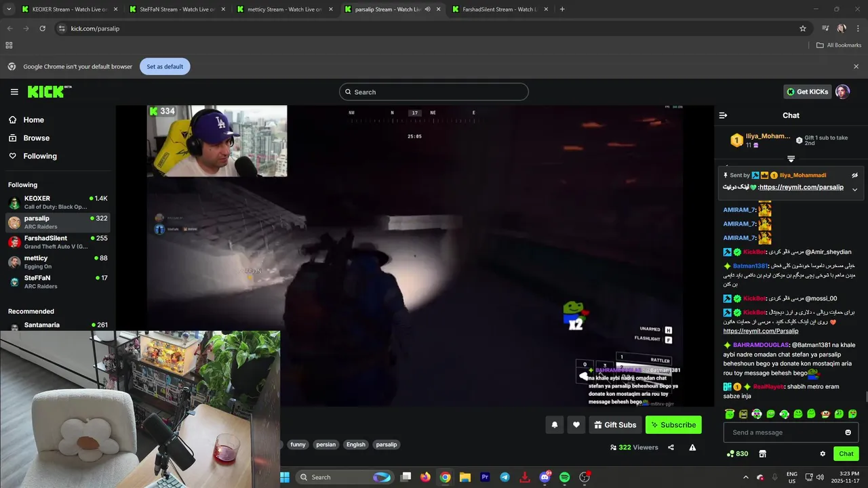868x488 pixels.
Task: Open All Bookmarks folder
Action: (839, 45)
